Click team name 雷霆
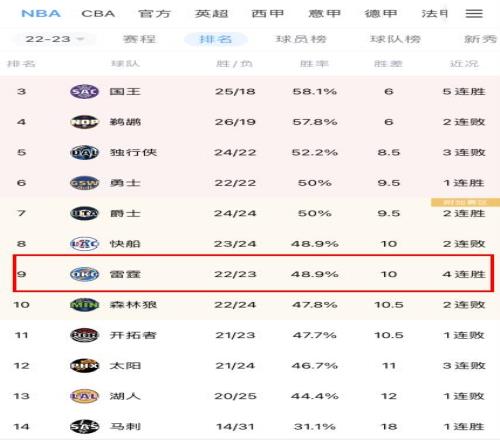This screenshot has width=500, height=440. point(125,274)
